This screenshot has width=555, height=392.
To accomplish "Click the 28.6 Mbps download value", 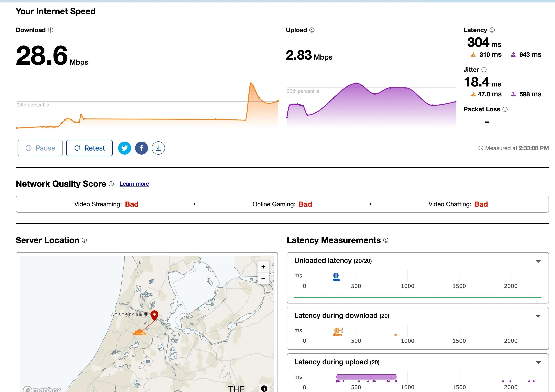I will click(52, 56).
